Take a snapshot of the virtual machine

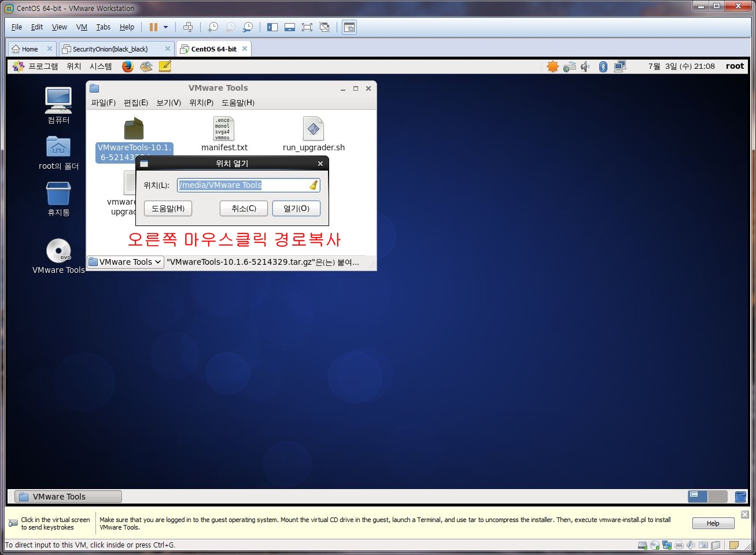point(213,27)
